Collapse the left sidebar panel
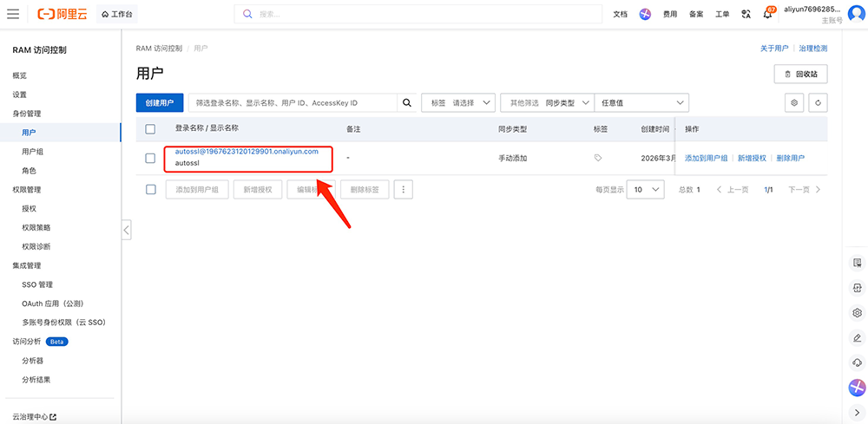Image resolution: width=868 pixels, height=424 pixels. 126,230
